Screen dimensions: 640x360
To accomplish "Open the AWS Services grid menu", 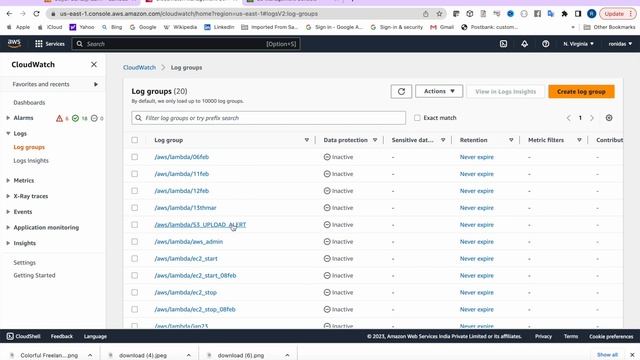I will [x=50, y=44].
